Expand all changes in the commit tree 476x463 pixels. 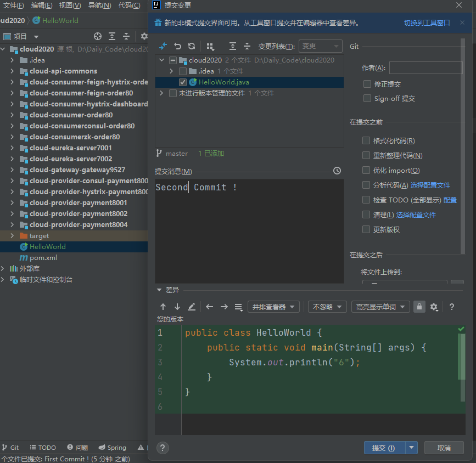pos(233,46)
